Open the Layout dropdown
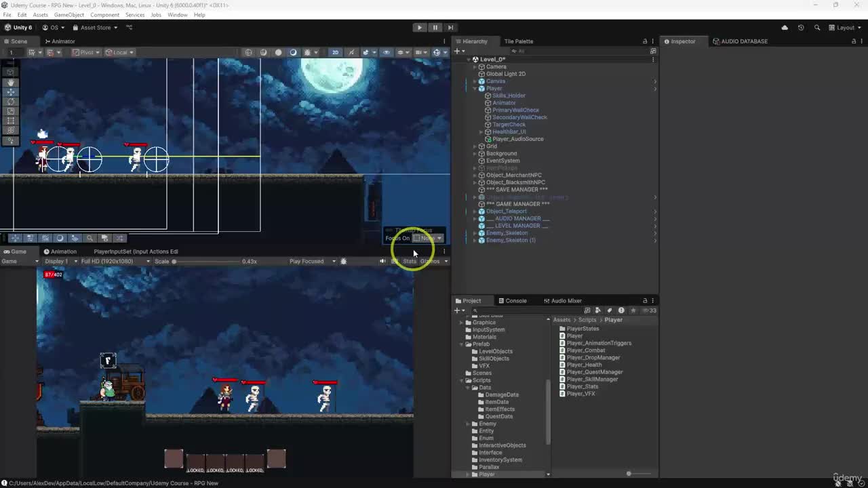Image resolution: width=868 pixels, height=488 pixels. pyautogui.click(x=844, y=28)
